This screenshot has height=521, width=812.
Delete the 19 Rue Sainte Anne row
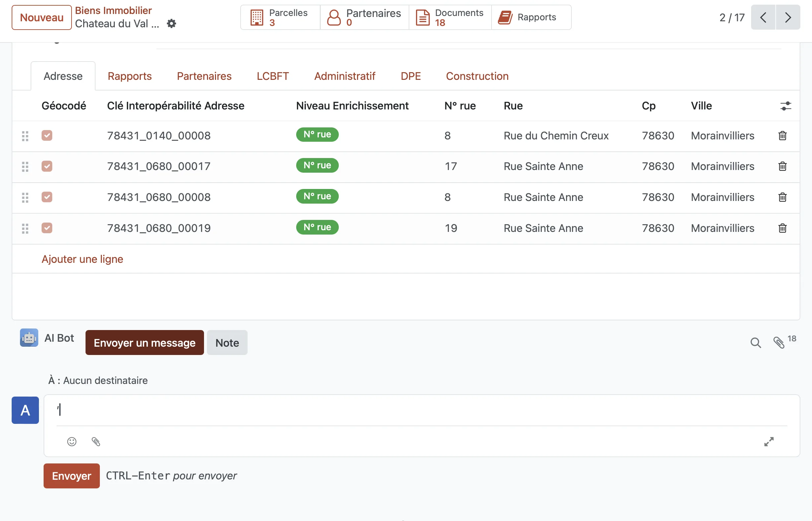783,228
